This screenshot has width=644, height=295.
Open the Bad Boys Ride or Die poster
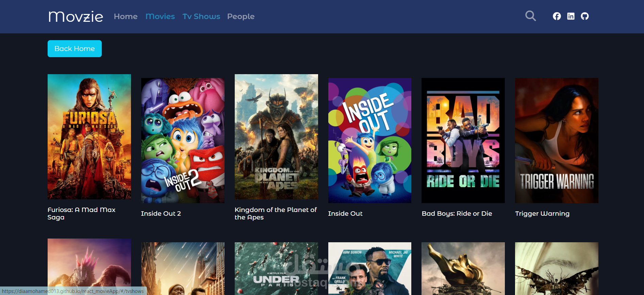463,141
